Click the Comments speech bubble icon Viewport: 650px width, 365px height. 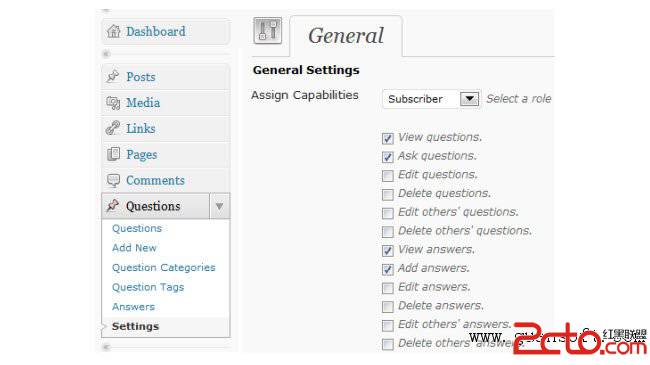113,180
